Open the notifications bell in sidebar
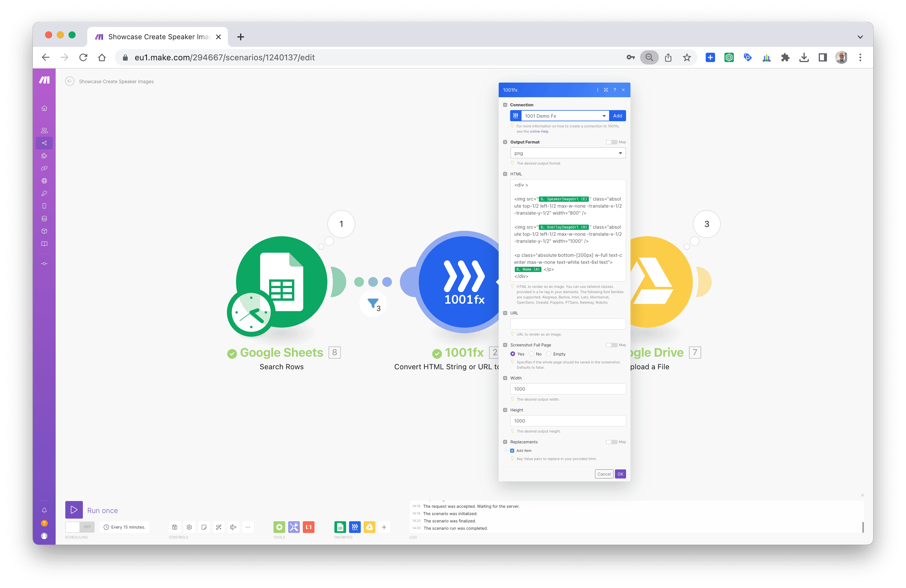 coord(44,510)
